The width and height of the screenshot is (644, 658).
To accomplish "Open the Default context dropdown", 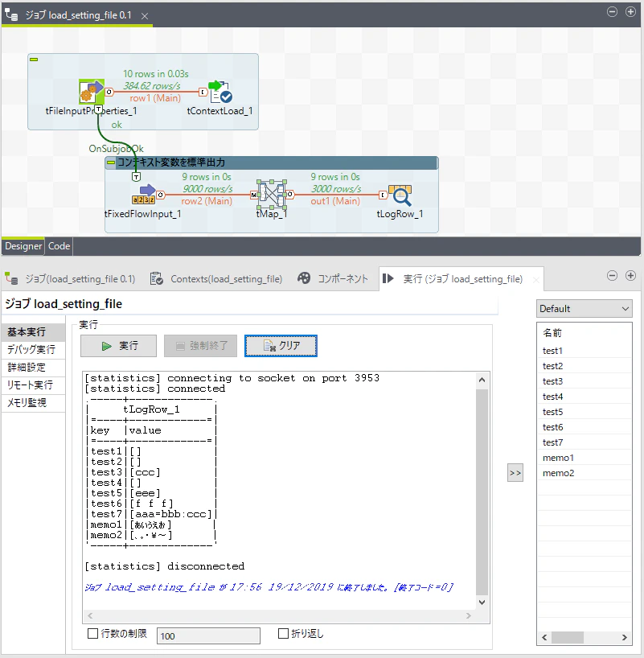I will point(584,309).
